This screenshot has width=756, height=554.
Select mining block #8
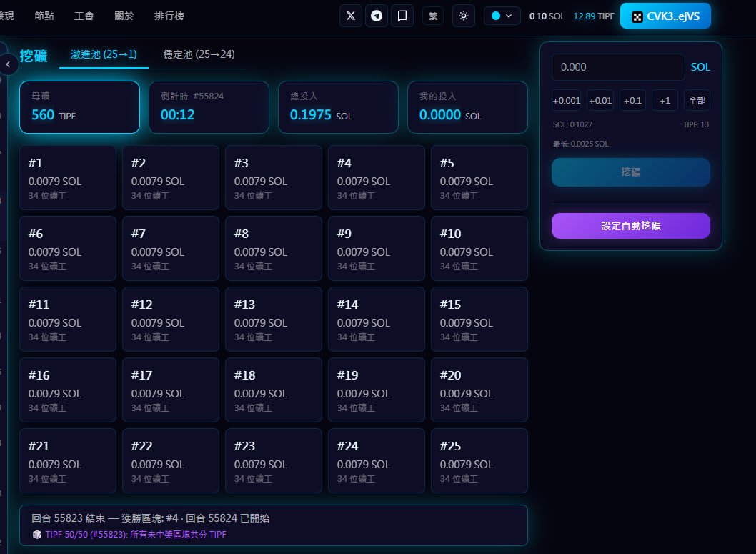tap(274, 249)
